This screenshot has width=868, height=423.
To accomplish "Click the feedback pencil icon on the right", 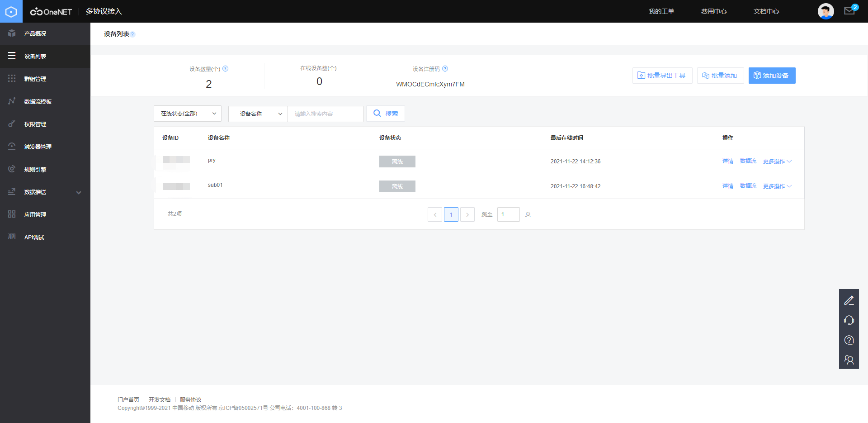I will 849,299.
